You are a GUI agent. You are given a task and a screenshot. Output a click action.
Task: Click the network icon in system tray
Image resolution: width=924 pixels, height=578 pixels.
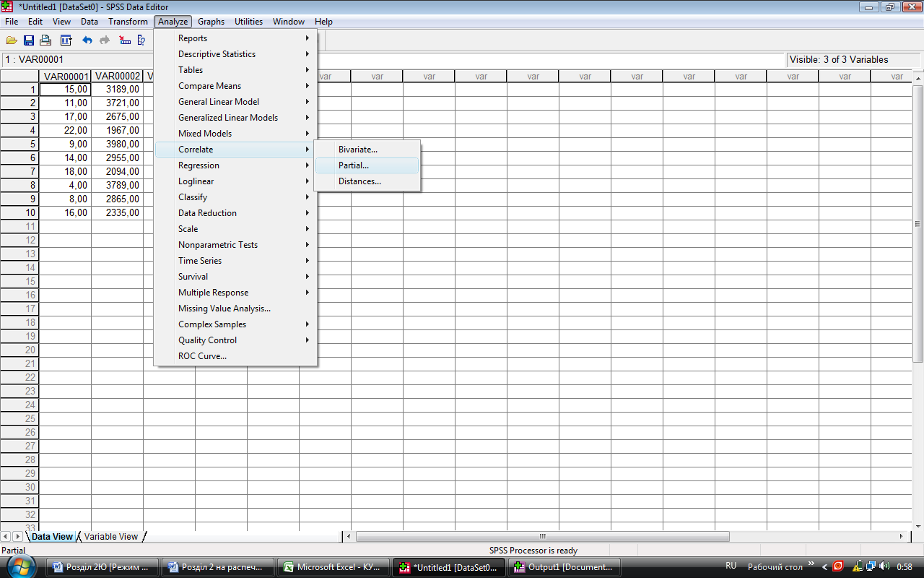pyautogui.click(x=871, y=566)
